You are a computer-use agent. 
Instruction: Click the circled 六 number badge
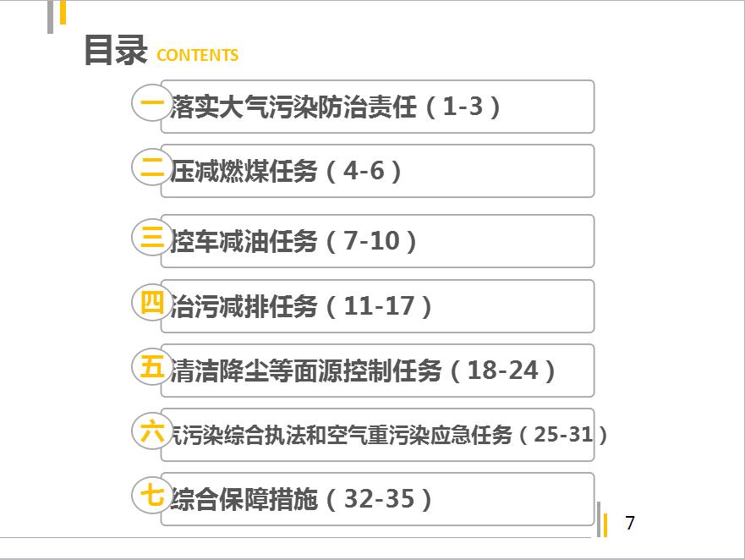click(152, 431)
